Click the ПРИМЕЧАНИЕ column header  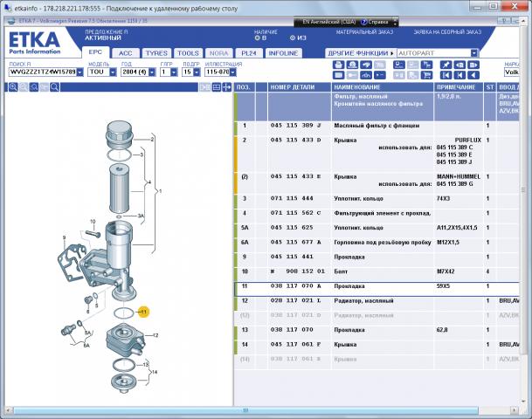(x=459, y=87)
